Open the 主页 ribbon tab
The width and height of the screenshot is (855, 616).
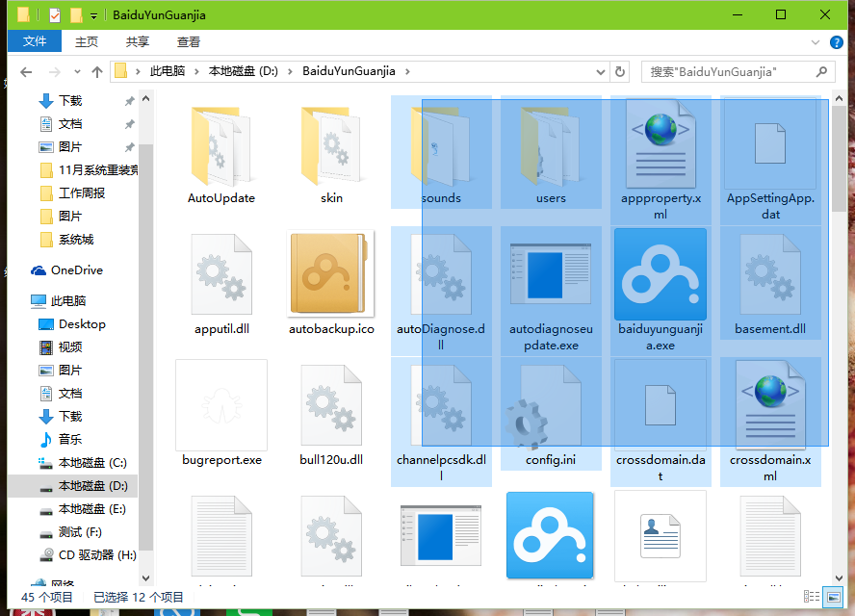click(x=86, y=41)
